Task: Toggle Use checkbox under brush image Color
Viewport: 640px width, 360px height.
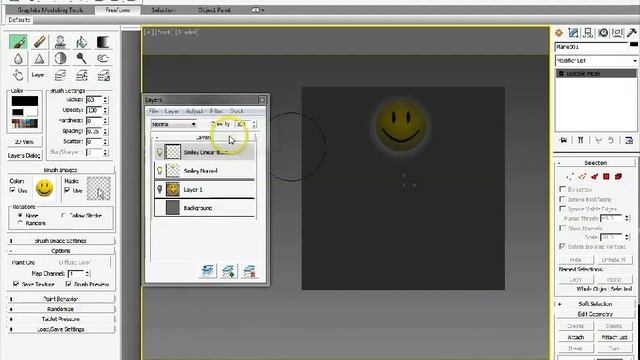Action: click(x=13, y=190)
